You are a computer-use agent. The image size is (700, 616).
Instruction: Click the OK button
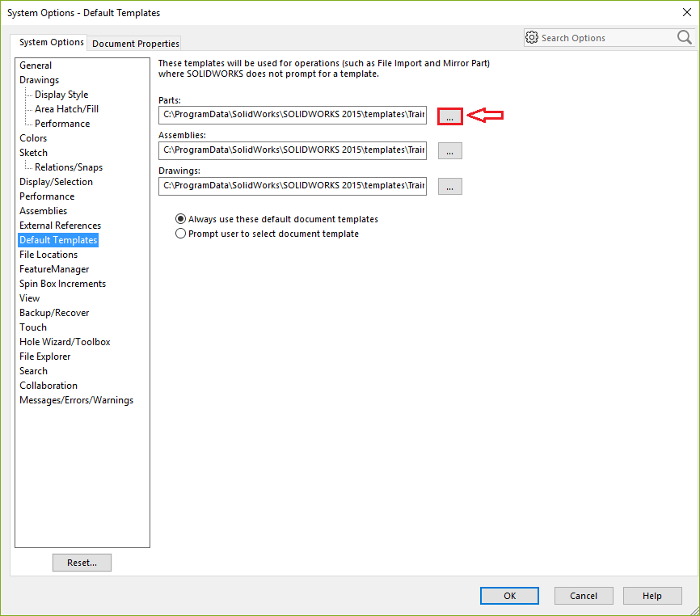(509, 596)
